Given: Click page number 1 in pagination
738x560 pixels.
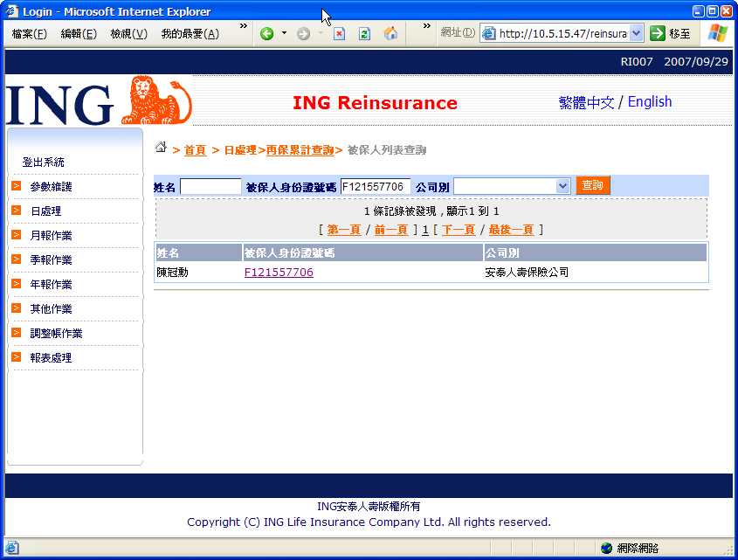Looking at the screenshot, I should [425, 230].
